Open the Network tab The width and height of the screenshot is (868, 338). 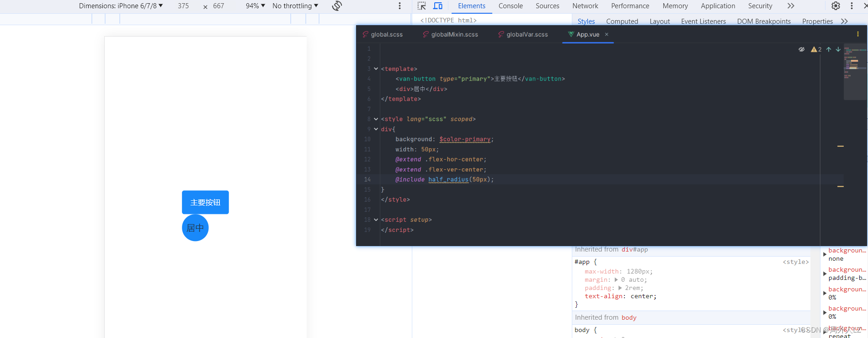pos(585,6)
